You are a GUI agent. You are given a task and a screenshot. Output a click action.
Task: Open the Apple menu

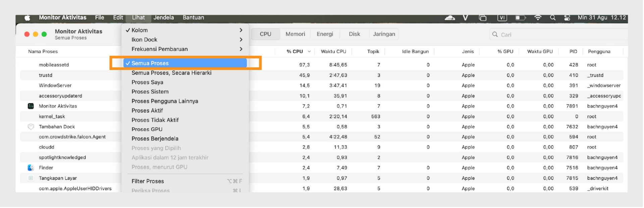[x=28, y=18]
